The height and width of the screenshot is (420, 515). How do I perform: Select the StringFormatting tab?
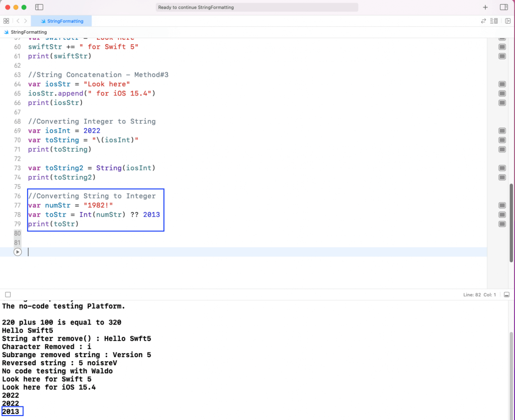tap(61, 21)
